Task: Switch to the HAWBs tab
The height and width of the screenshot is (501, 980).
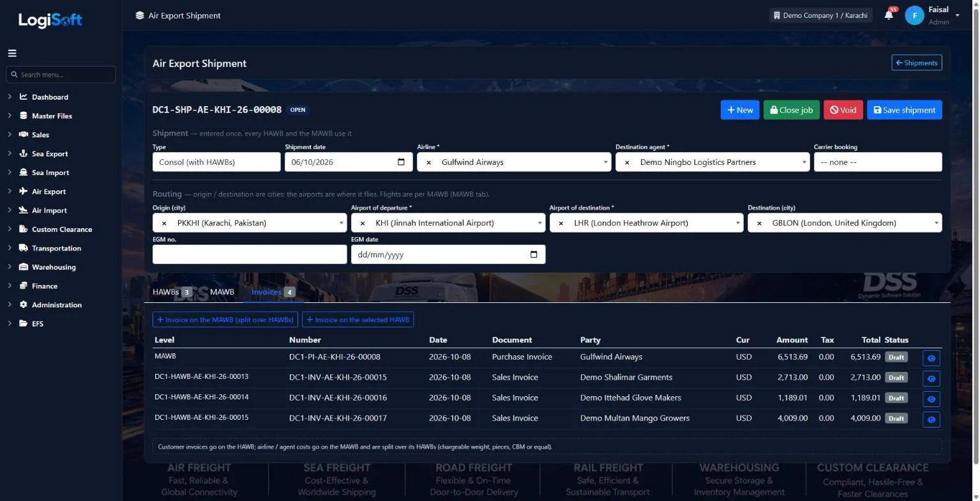Action: click(172, 292)
